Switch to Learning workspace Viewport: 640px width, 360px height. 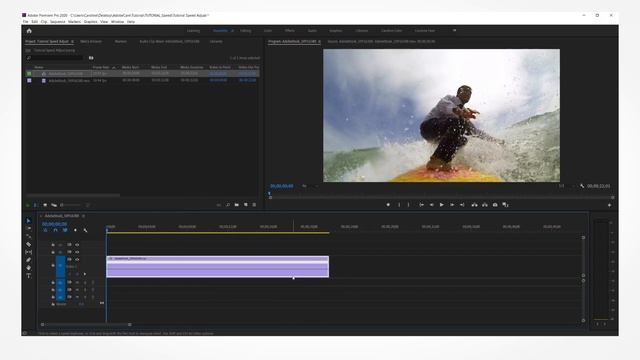193,31
